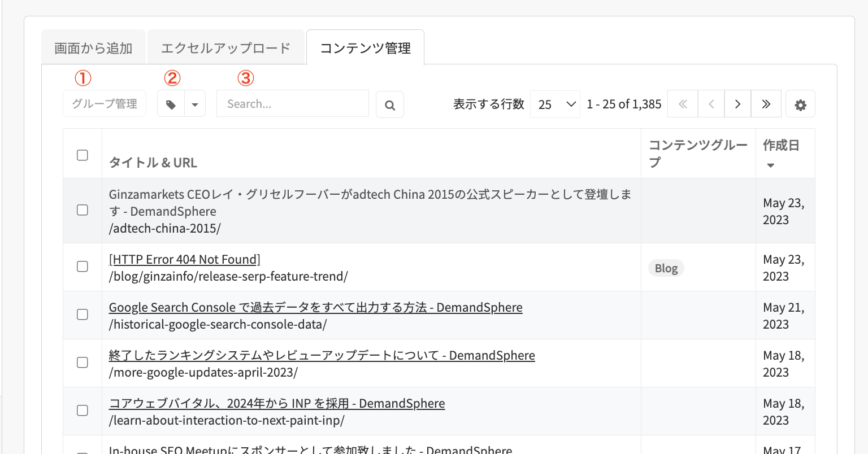Click the 表示する行数 label
This screenshot has width=868, height=454.
pos(489,104)
